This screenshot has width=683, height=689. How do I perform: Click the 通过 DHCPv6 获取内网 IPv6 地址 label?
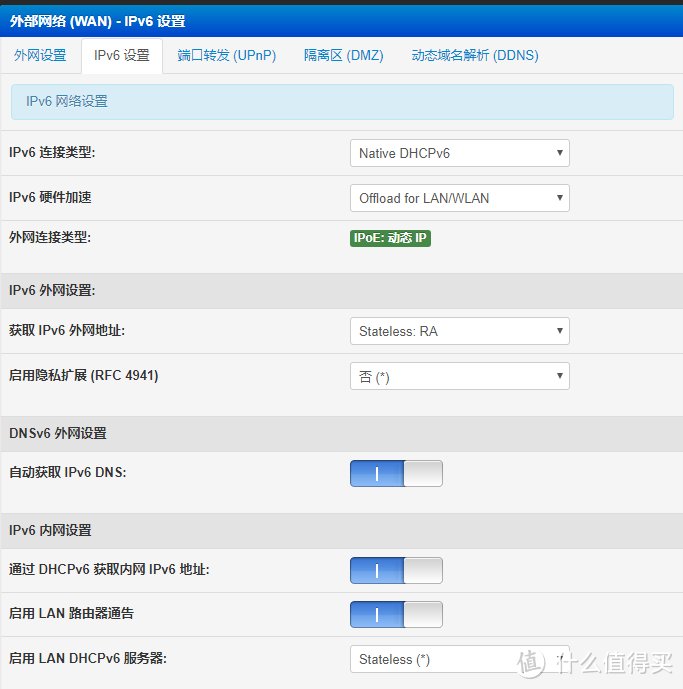109,569
